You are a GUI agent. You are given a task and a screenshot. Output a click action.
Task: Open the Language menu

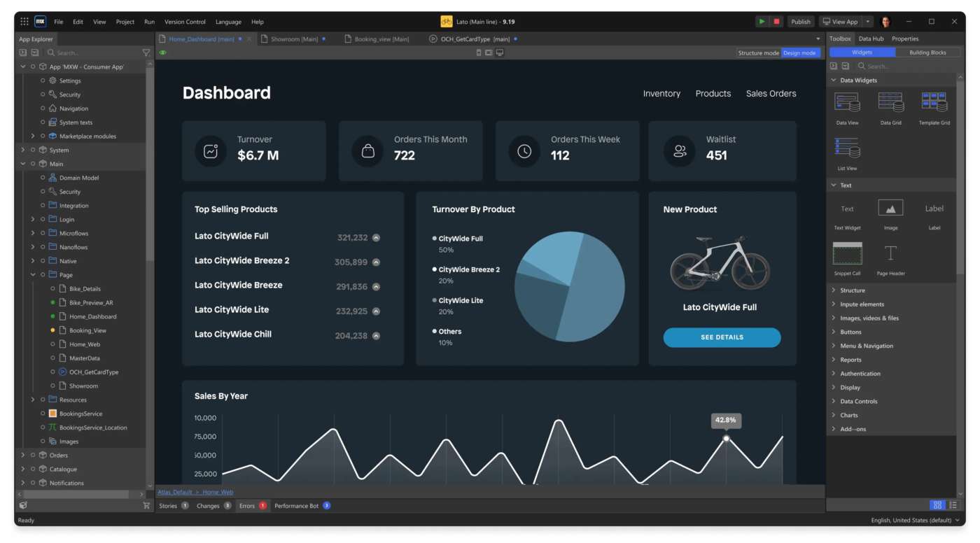(228, 22)
